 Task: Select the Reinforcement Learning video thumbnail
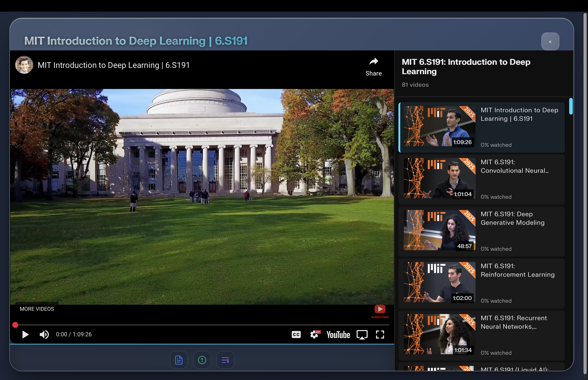click(439, 282)
